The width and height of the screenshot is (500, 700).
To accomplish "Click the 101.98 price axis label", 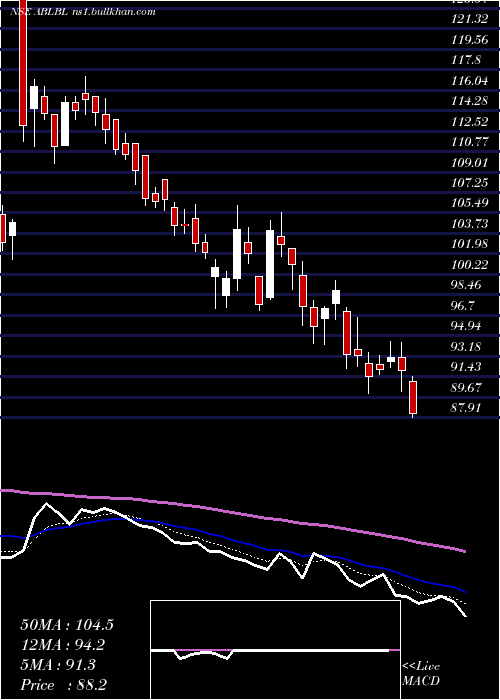I will point(469,245).
